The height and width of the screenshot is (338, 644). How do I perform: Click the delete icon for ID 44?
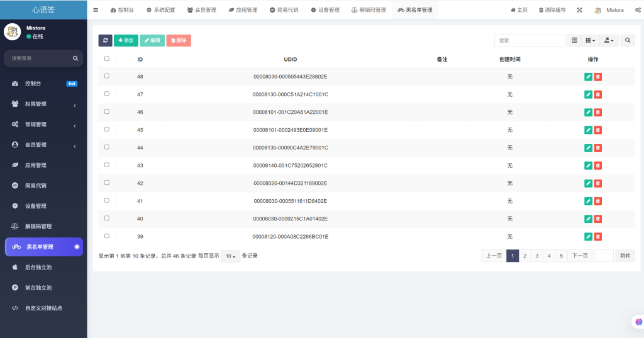point(598,148)
